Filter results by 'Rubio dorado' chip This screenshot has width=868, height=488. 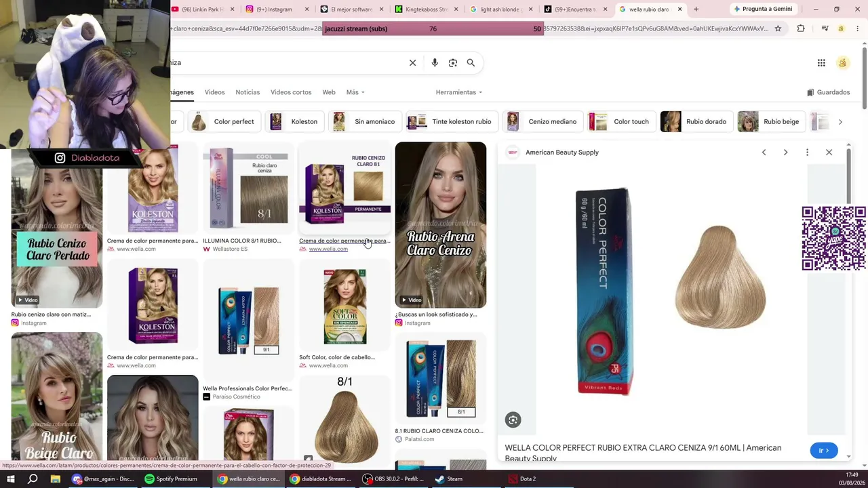696,121
